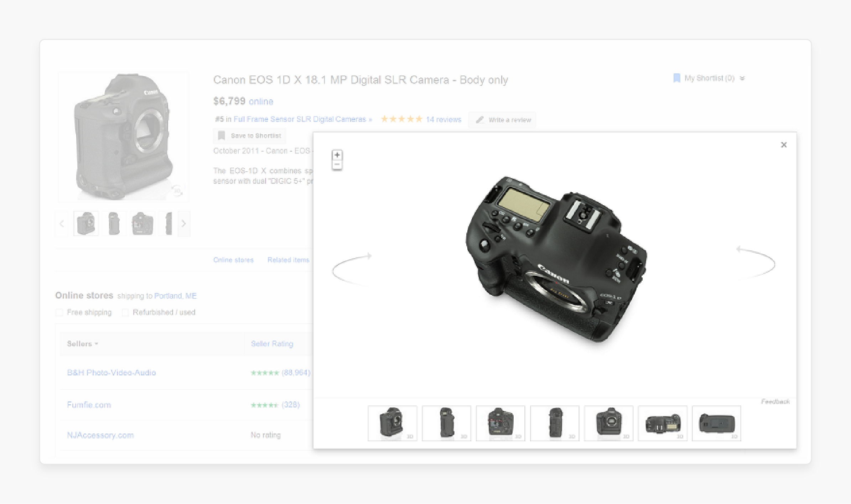
Task: Click the My Shortlist bookmark icon
Action: (x=677, y=78)
